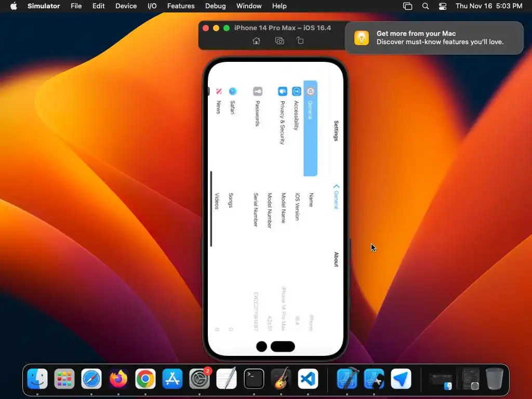The image size is (532, 399).
Task: Open Visual Studio Code from the Dock
Action: tap(308, 379)
